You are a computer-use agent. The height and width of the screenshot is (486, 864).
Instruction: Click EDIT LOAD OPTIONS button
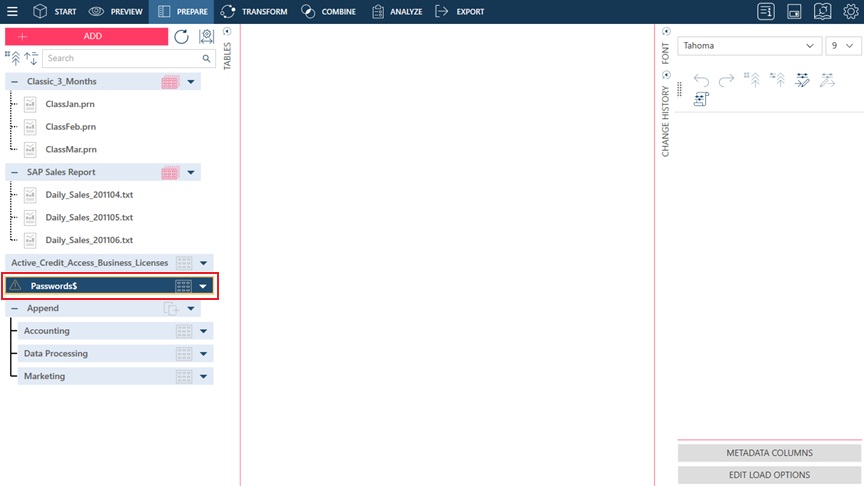coord(769,474)
